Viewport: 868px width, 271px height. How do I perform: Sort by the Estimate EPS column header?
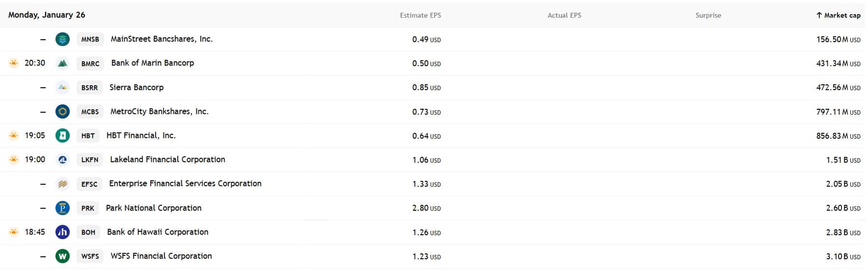pos(420,15)
